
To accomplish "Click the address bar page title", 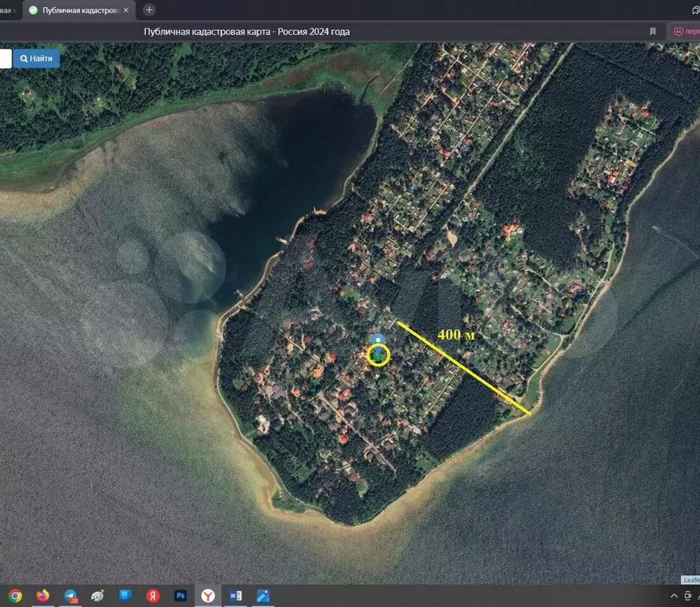I will tap(246, 32).
